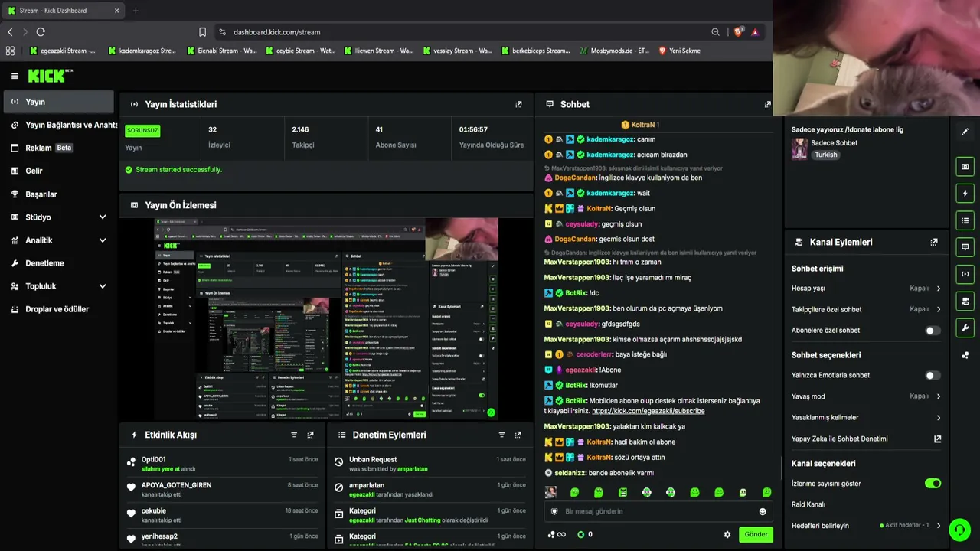The width and height of the screenshot is (980, 551).
Task: Open chat settings gear icon
Action: tap(727, 534)
